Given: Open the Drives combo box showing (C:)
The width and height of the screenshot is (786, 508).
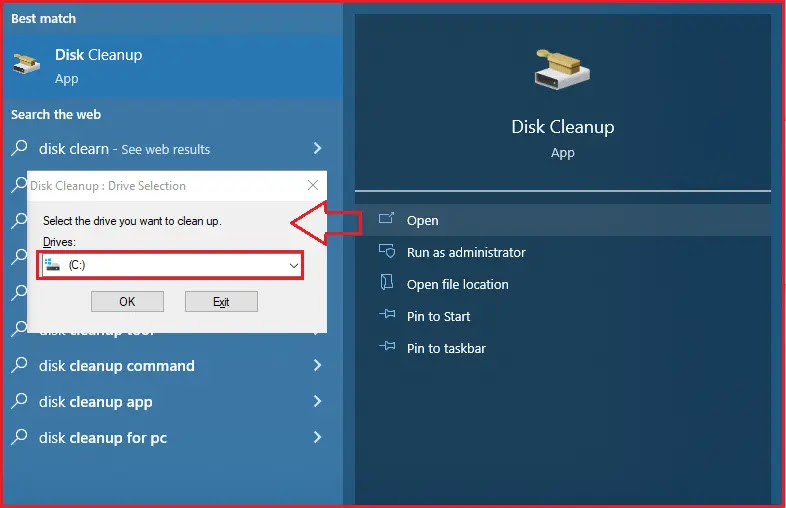Looking at the screenshot, I should click(170, 265).
